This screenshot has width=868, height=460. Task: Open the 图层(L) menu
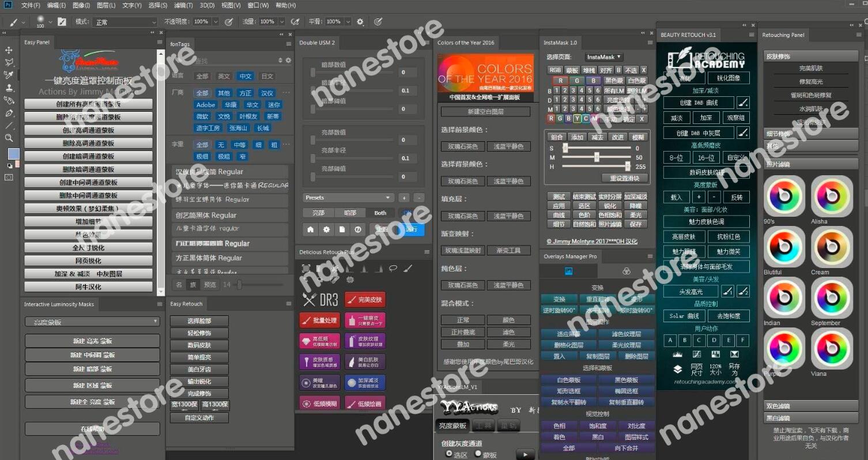tap(106, 5)
